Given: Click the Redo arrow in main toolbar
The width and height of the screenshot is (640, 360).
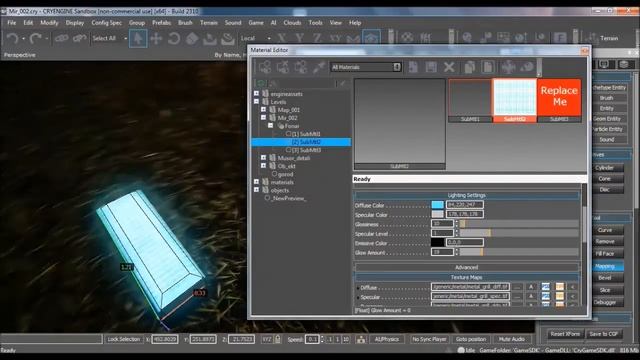Looking at the screenshot, I should [35, 39].
